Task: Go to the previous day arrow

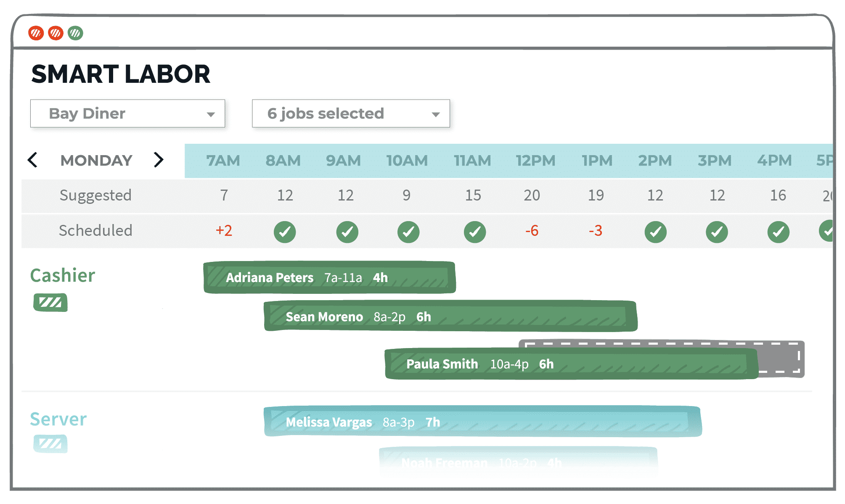Action: coord(33,160)
